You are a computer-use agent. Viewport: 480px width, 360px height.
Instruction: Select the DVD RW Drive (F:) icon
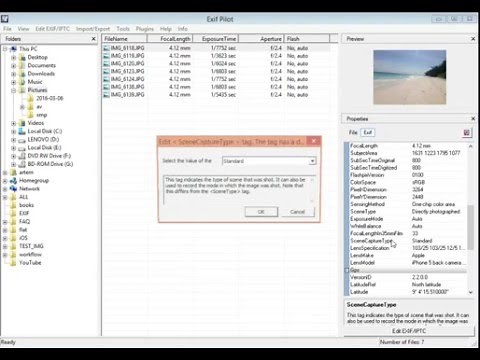22,156
